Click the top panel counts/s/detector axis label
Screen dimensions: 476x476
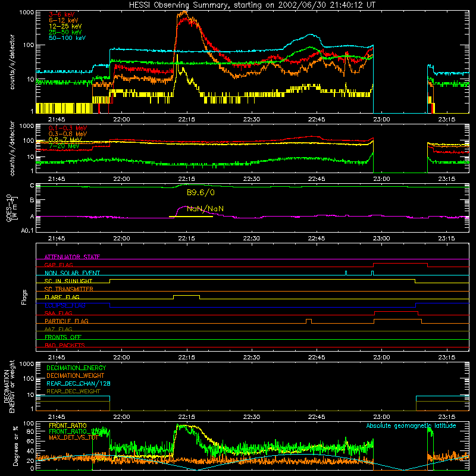pyautogui.click(x=12, y=62)
